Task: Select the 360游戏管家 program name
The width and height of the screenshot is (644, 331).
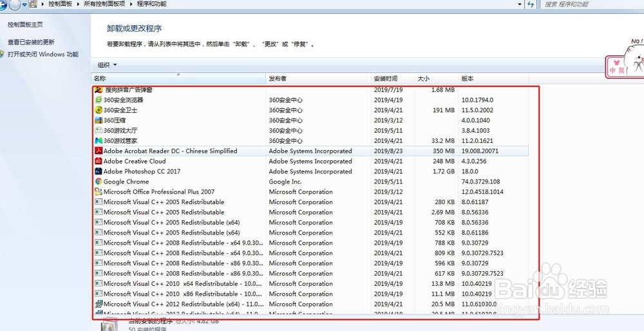Action: point(120,141)
